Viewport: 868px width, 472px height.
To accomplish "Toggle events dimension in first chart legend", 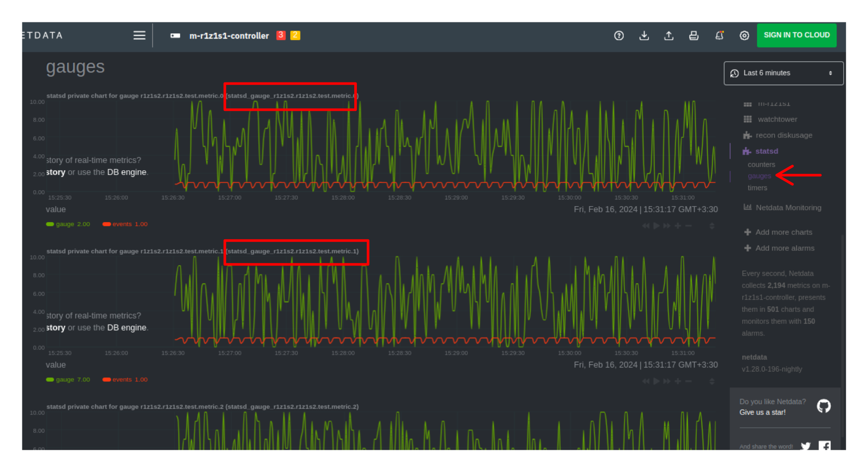I will click(x=125, y=224).
